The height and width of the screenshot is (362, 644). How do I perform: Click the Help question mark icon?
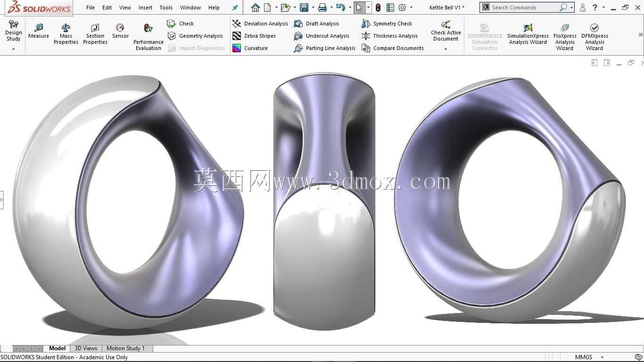click(595, 8)
